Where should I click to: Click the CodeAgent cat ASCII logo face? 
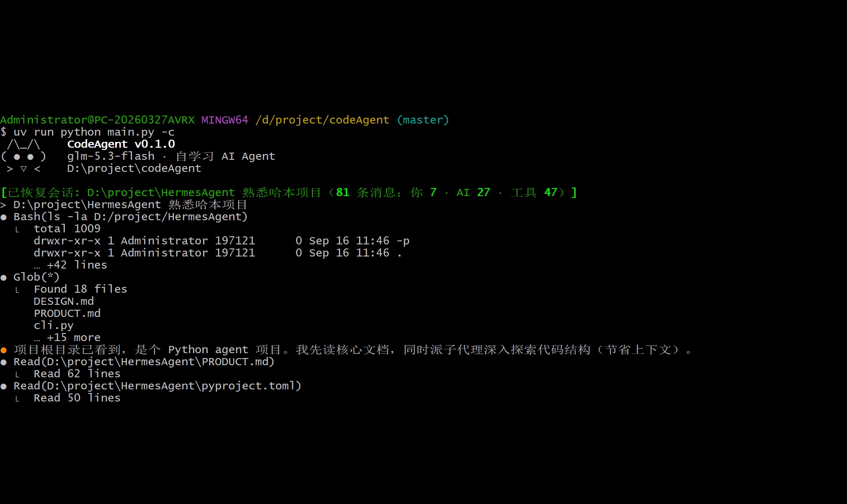(23, 157)
